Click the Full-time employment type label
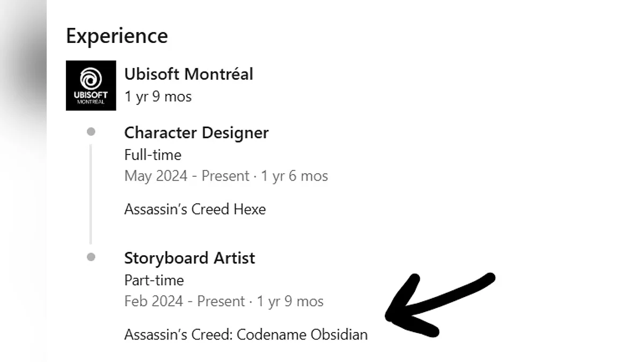This screenshot has height=362, width=644. click(x=152, y=155)
